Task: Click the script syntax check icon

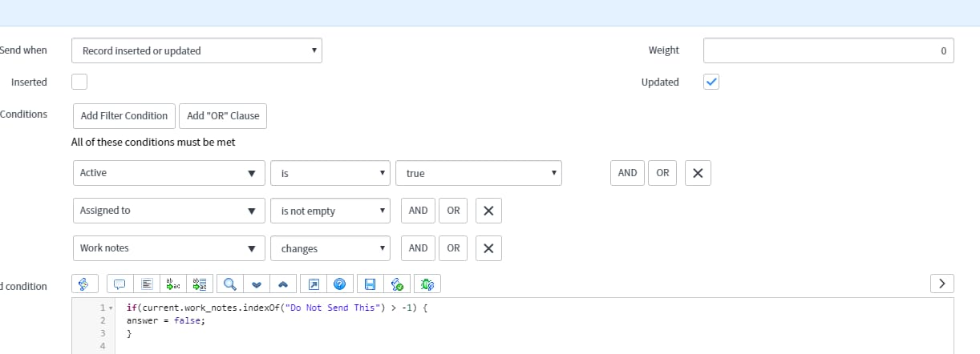Action: tap(397, 284)
